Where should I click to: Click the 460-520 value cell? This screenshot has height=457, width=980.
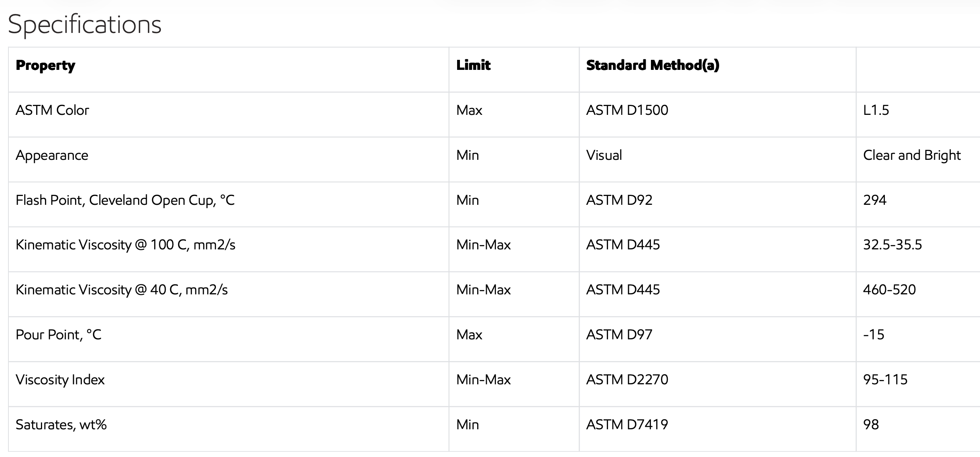(x=889, y=290)
